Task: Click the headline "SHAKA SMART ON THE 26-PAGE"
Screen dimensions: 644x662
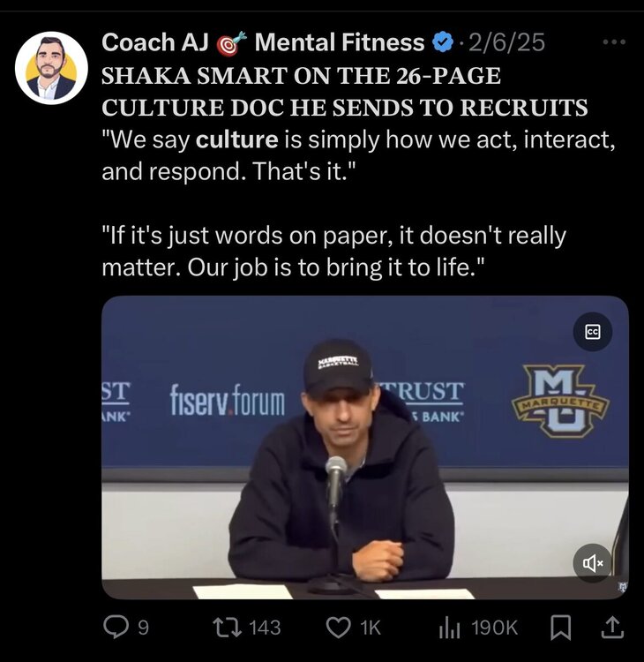Action: coord(302,75)
